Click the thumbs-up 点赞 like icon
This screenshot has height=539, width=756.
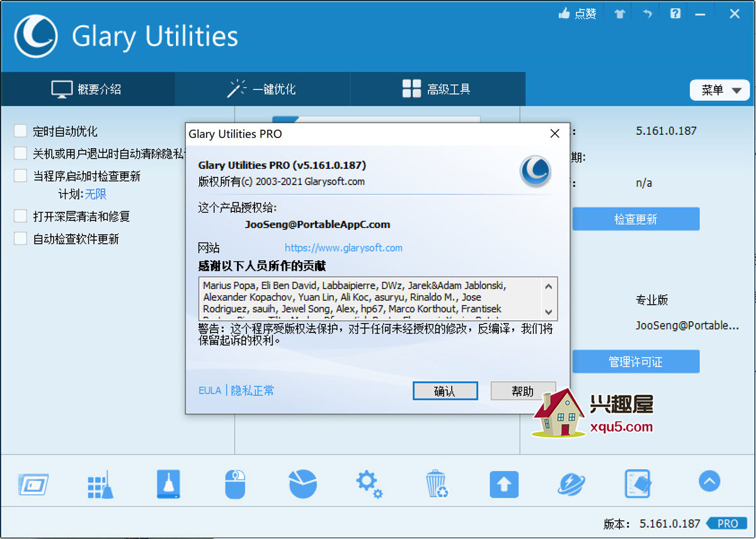coord(564,13)
